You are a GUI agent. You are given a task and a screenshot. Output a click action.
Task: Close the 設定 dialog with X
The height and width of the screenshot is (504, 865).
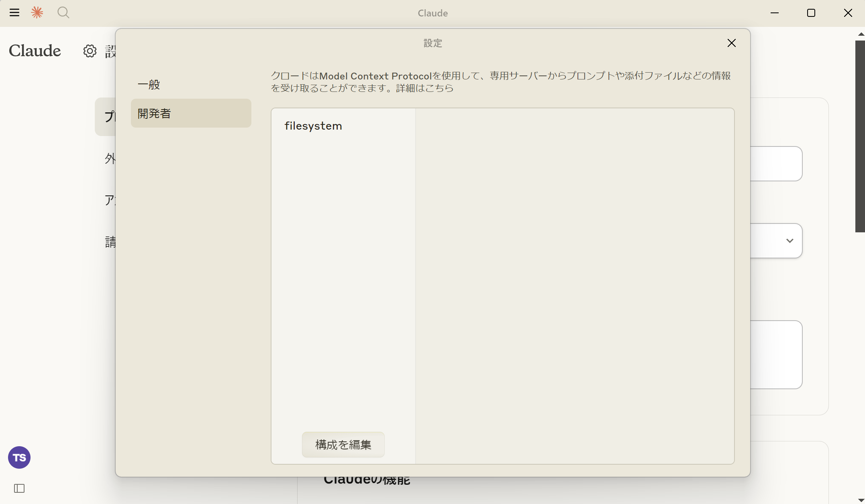pos(731,43)
